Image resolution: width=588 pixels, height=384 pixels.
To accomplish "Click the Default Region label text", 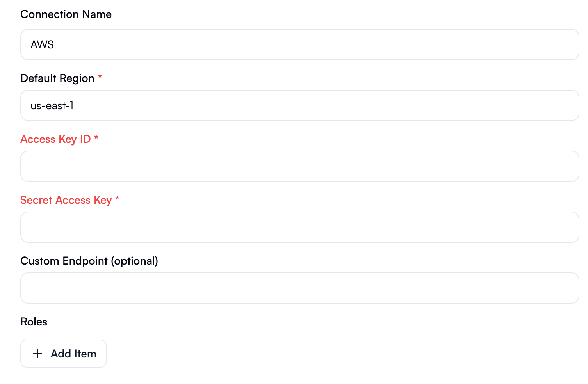I will tap(57, 78).
